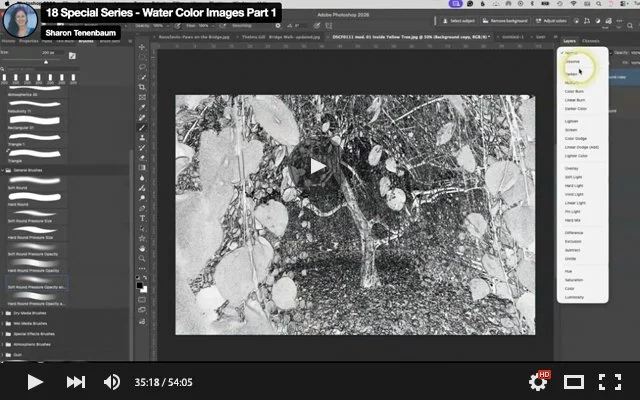Pick the Clone Stamp tool
640x400 pixels.
[x=142, y=138]
